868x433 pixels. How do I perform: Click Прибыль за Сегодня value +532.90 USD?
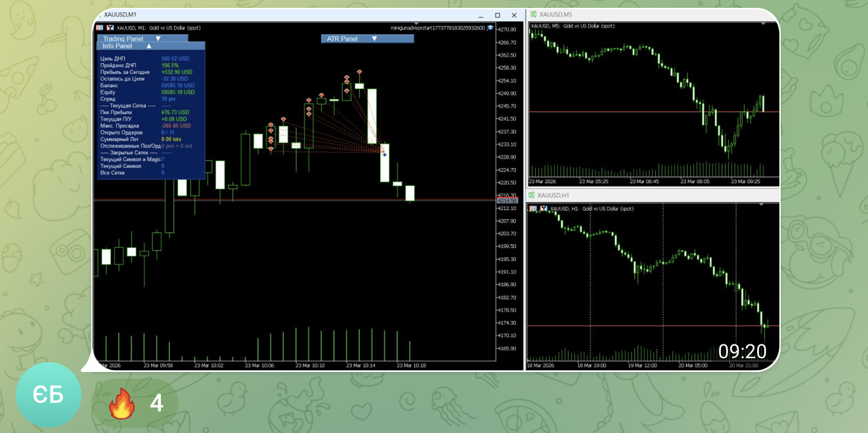pos(177,72)
